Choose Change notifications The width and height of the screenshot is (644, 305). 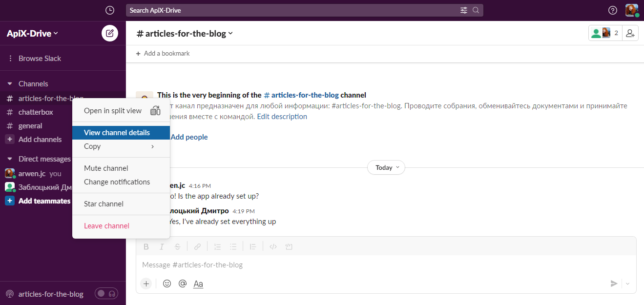121,182
